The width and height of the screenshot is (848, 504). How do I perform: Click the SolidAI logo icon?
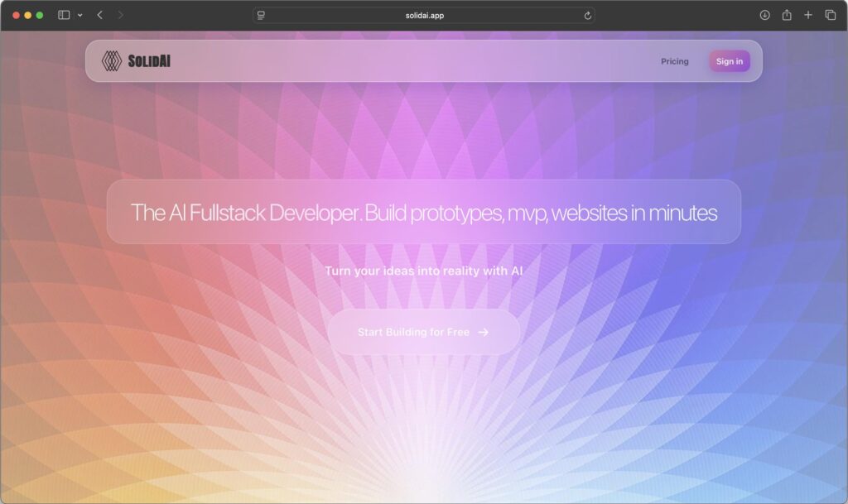point(110,60)
